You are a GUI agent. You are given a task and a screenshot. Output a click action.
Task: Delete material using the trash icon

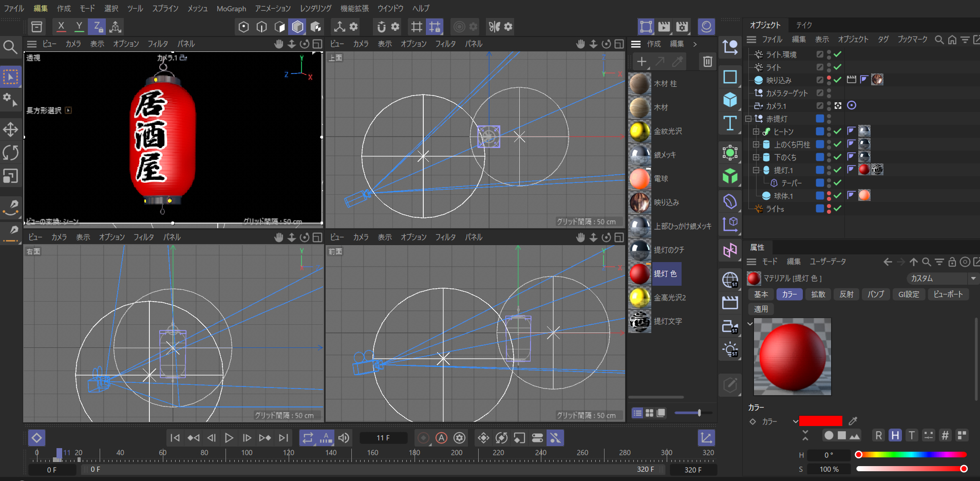707,62
